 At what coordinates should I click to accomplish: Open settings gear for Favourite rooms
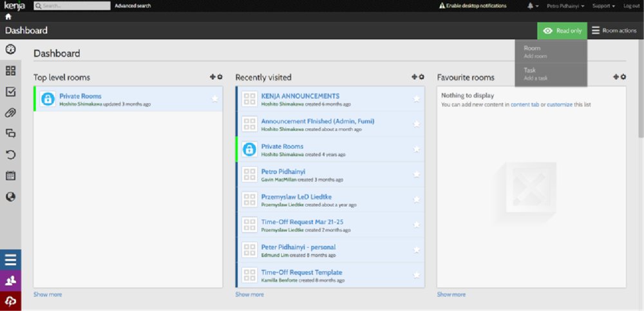click(623, 77)
